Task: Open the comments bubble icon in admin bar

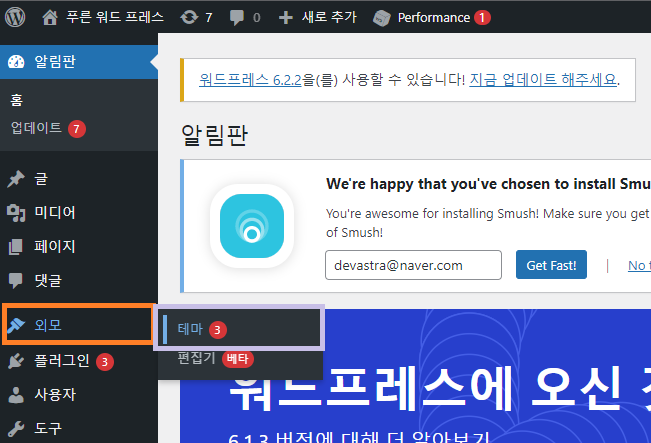Action: (x=237, y=18)
